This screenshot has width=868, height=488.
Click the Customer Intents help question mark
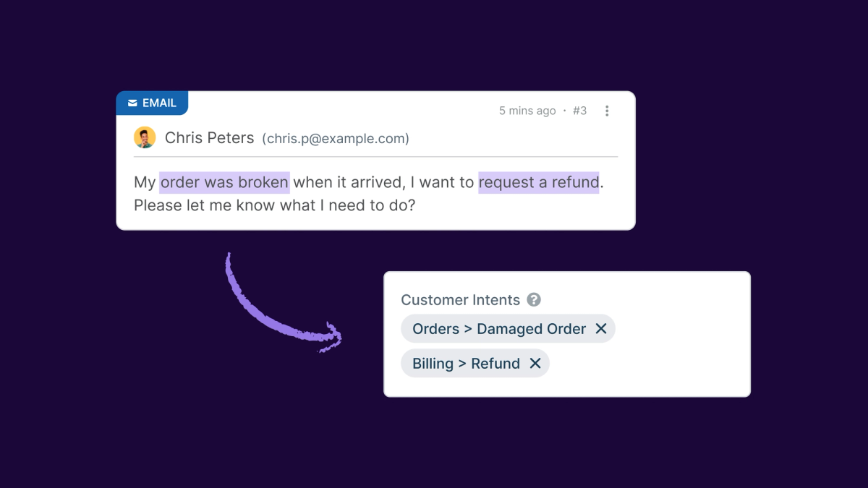(x=534, y=299)
